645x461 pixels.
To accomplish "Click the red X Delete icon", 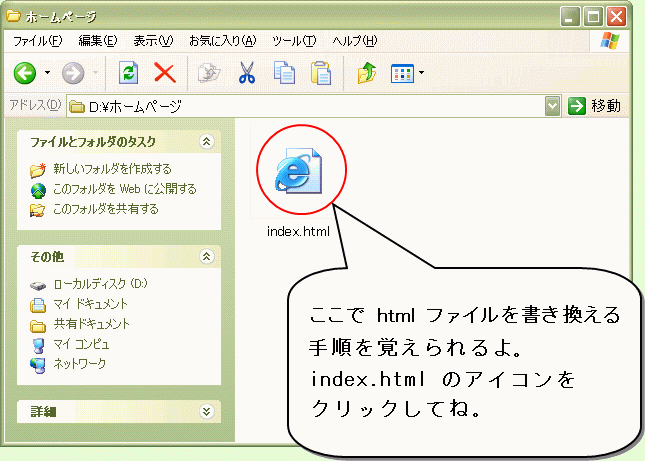I will pos(164,73).
